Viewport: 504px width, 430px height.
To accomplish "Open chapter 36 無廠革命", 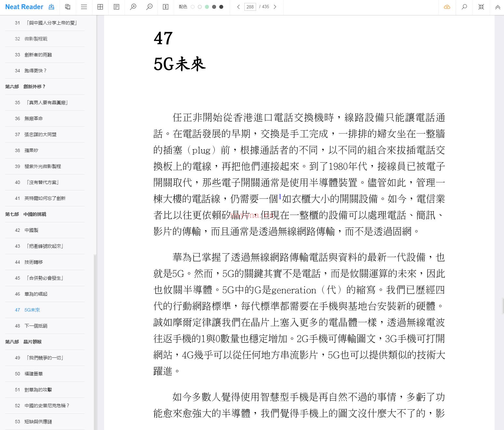I will 45,118.
